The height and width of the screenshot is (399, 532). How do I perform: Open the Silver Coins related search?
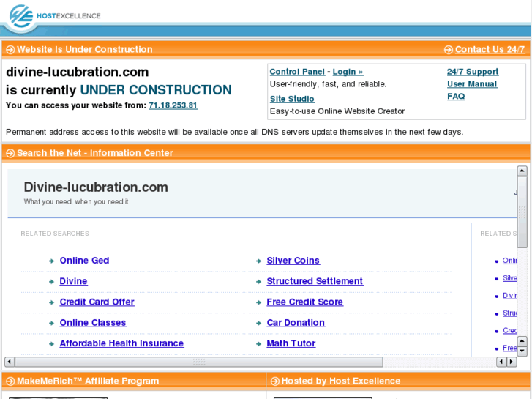tap(293, 261)
